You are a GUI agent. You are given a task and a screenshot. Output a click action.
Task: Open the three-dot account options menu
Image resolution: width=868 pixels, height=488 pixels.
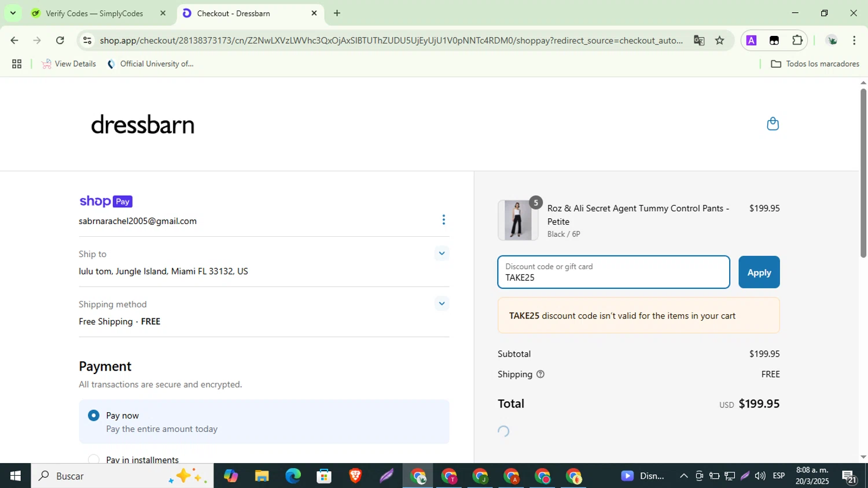[444, 220]
